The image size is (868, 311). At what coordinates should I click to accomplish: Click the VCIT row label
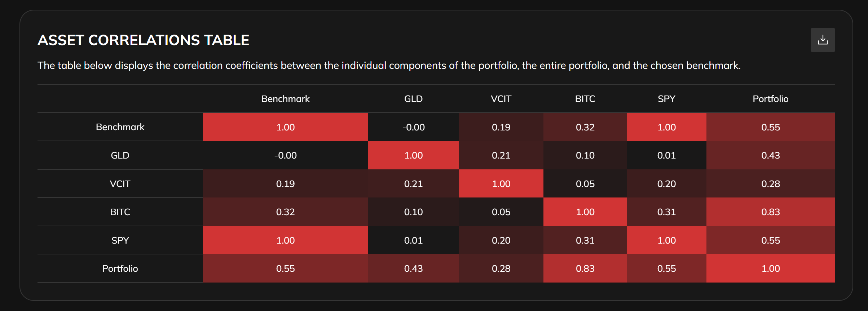pyautogui.click(x=120, y=184)
